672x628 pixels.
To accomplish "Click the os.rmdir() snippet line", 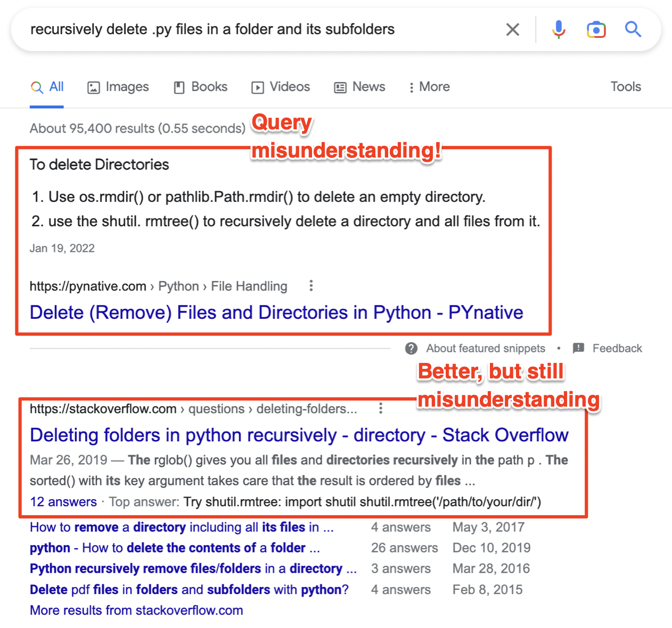I will pos(258,197).
